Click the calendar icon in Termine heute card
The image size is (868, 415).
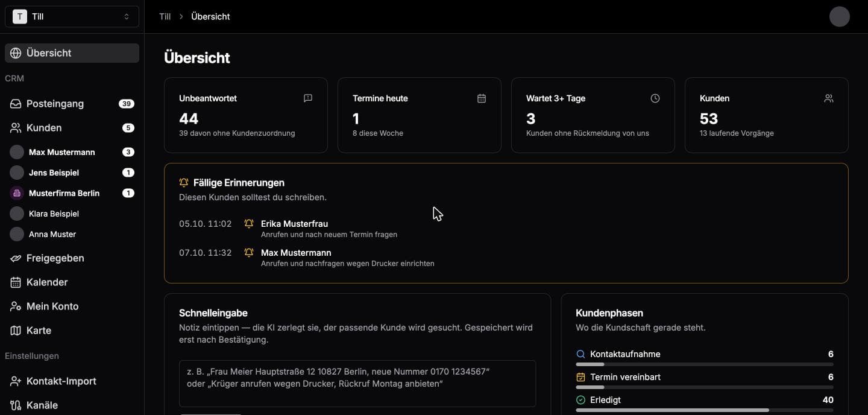click(x=482, y=98)
